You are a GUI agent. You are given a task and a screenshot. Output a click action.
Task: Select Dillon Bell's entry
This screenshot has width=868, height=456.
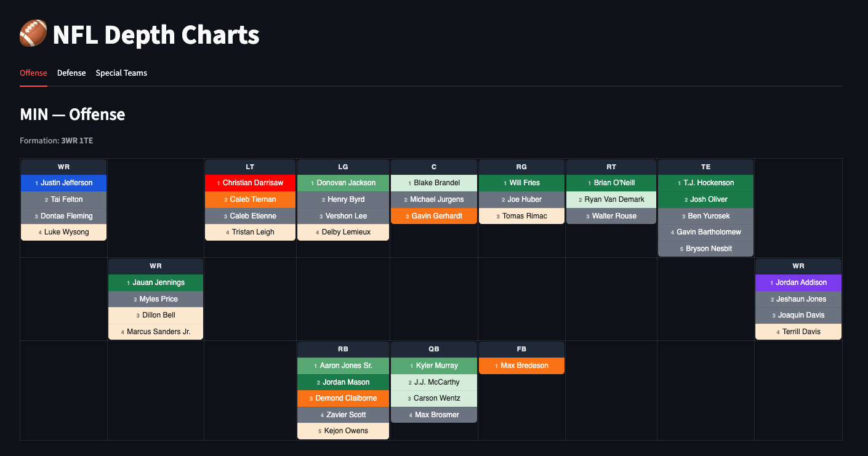tap(156, 315)
